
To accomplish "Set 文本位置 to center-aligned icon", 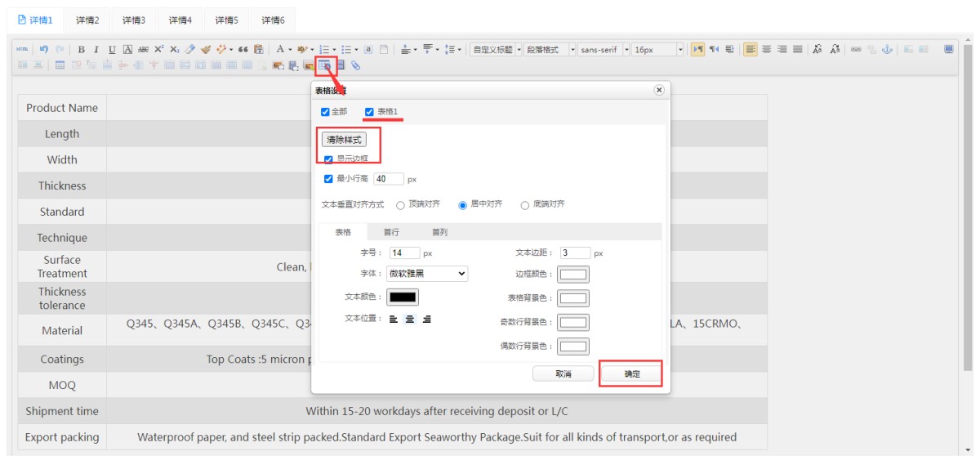I will pyautogui.click(x=410, y=319).
